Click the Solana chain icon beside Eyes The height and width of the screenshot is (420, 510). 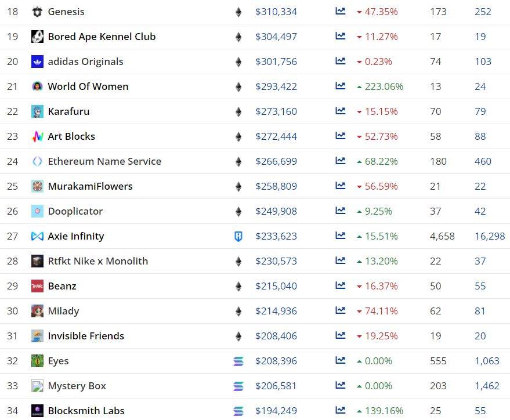238,361
